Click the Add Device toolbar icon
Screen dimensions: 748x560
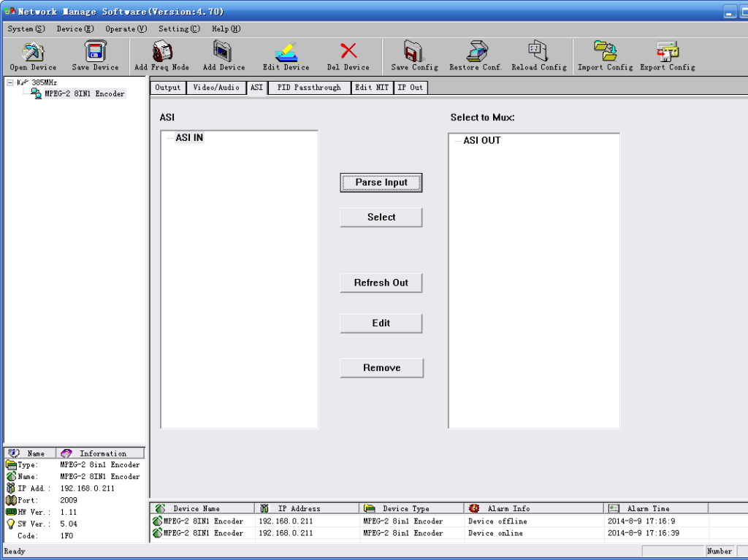pos(223,51)
